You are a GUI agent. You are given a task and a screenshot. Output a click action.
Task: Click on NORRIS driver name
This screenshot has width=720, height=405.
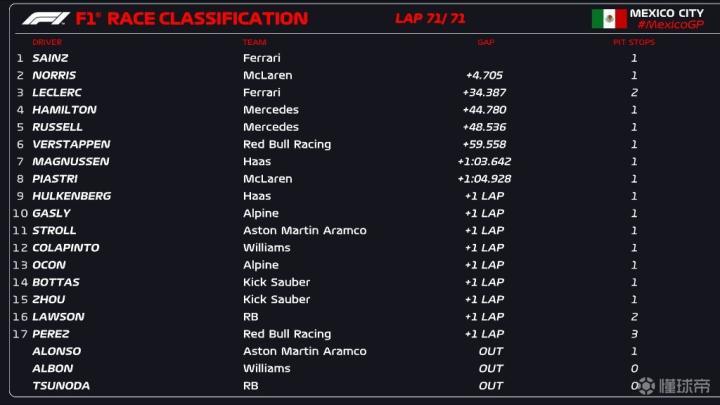[54, 75]
